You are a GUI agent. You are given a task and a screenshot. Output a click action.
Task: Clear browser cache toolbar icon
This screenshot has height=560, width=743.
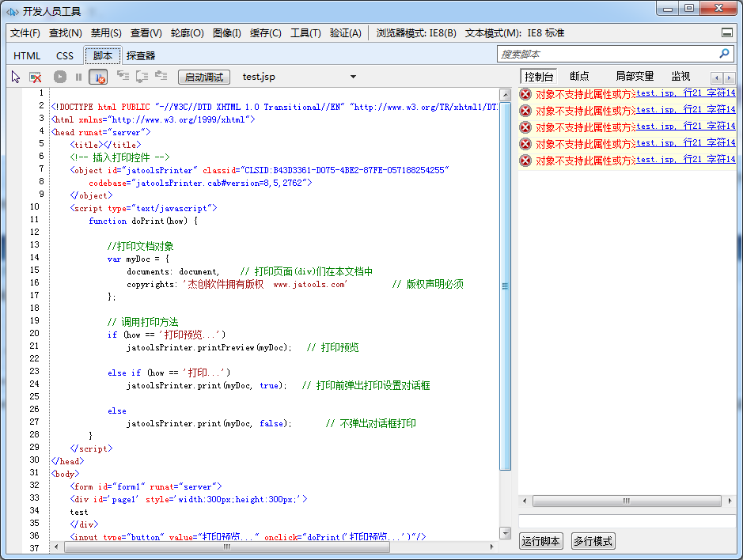(x=35, y=77)
